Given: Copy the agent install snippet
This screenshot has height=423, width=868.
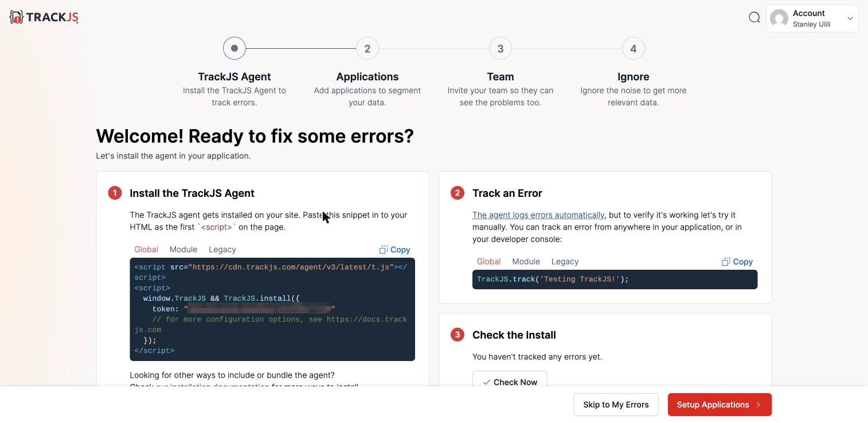Looking at the screenshot, I should (394, 250).
